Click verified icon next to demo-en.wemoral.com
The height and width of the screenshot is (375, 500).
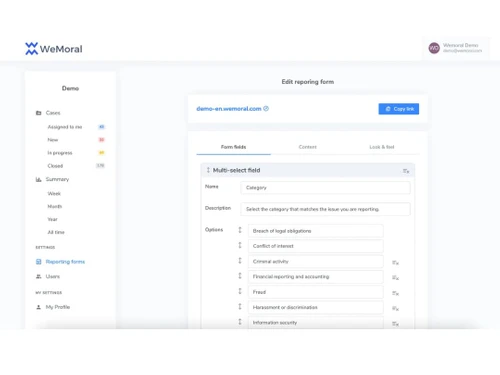tap(266, 109)
